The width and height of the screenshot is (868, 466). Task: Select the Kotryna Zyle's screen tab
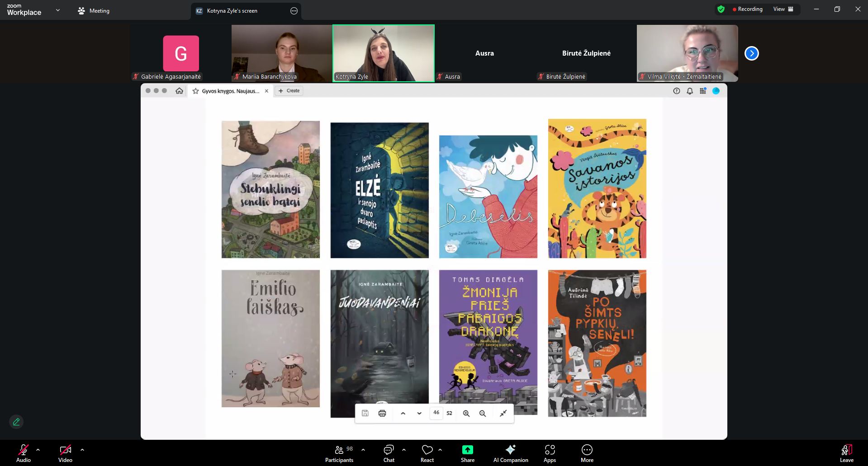232,11
